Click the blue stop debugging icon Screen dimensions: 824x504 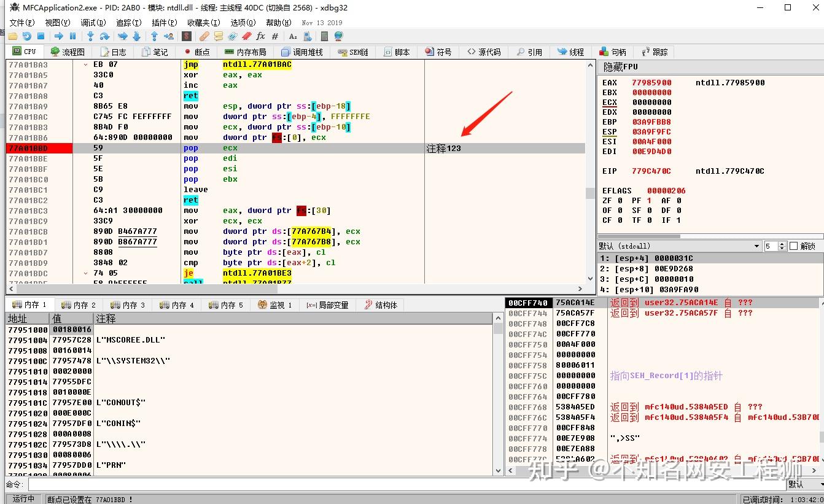click(41, 37)
